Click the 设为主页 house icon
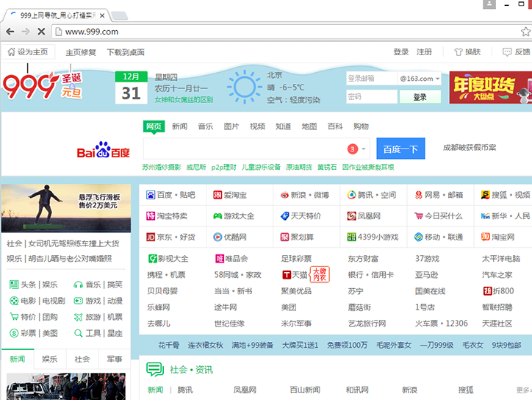The height and width of the screenshot is (400, 532). coord(11,52)
